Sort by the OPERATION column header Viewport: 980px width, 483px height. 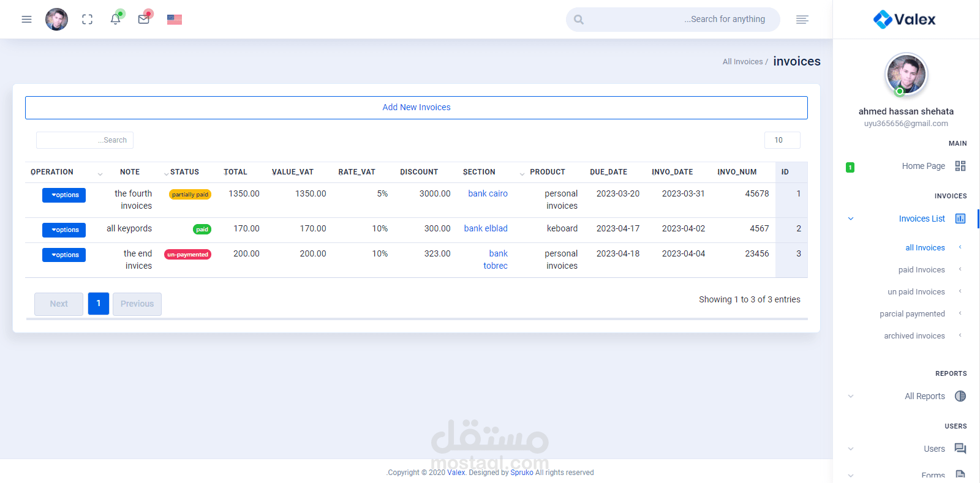pos(52,172)
